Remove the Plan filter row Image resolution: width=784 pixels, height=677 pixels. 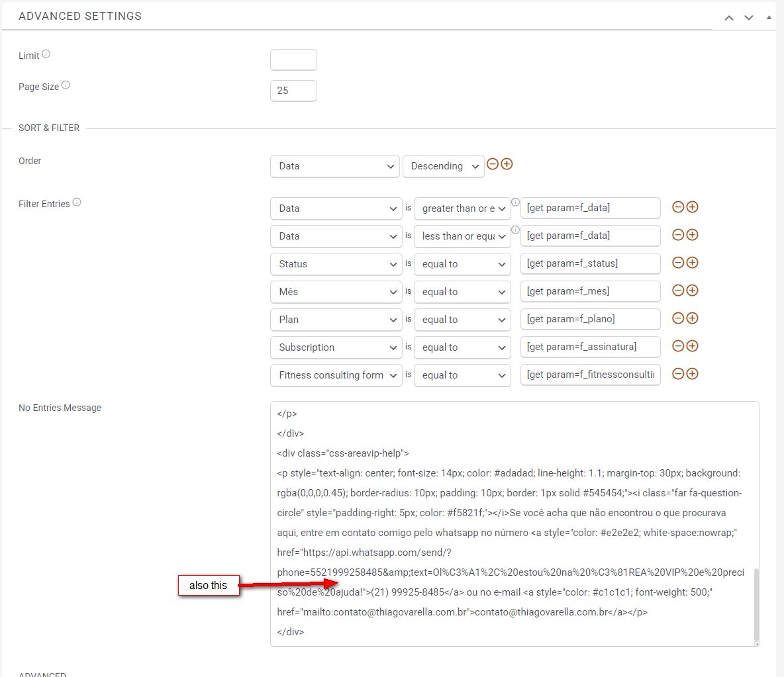coord(678,318)
